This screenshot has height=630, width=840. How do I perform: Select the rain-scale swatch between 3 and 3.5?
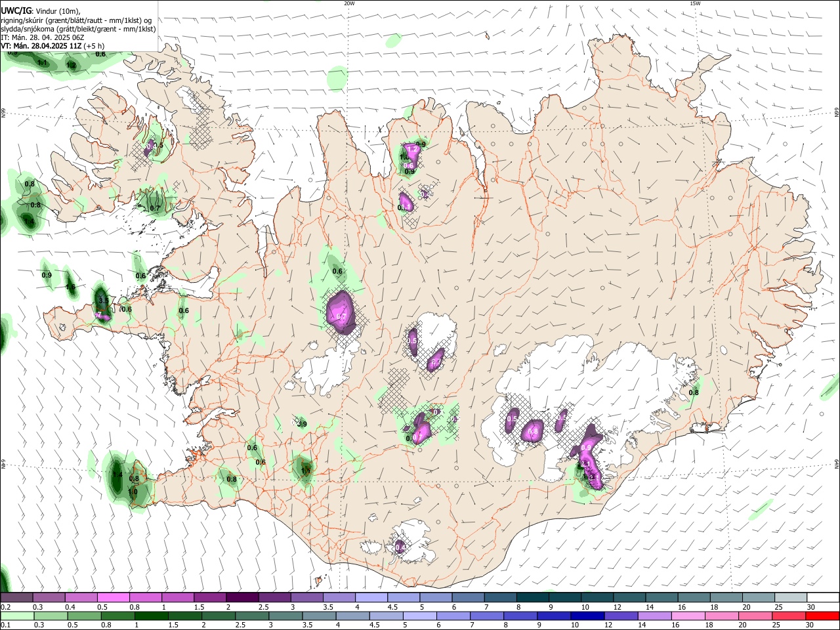[x=287, y=616]
